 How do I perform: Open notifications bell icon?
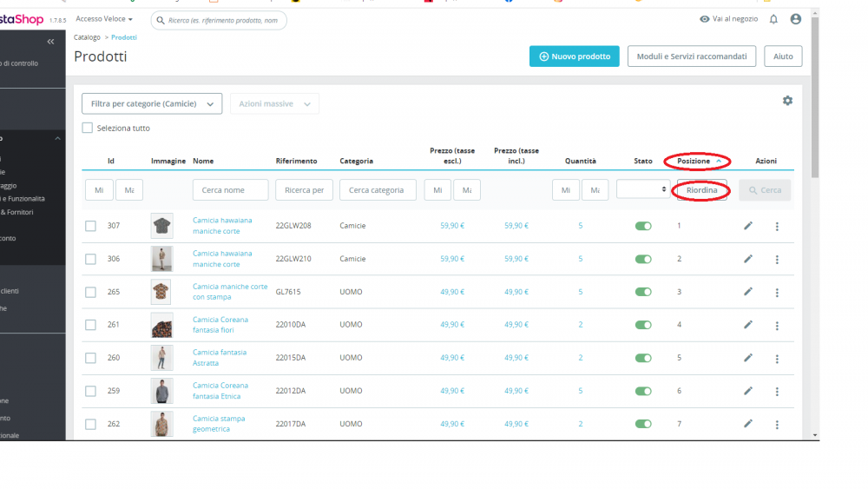click(773, 19)
